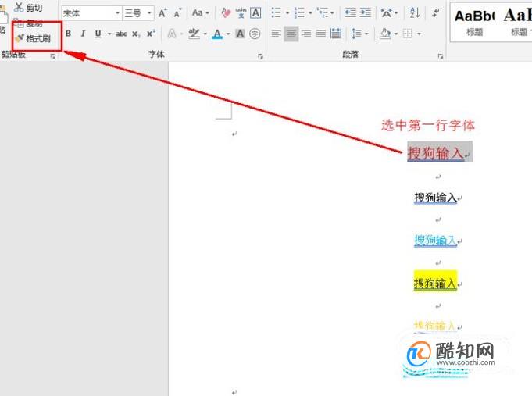The image size is (532, 396).
Task: Apply text highlight color with the highlighter icon
Action: 194,34
